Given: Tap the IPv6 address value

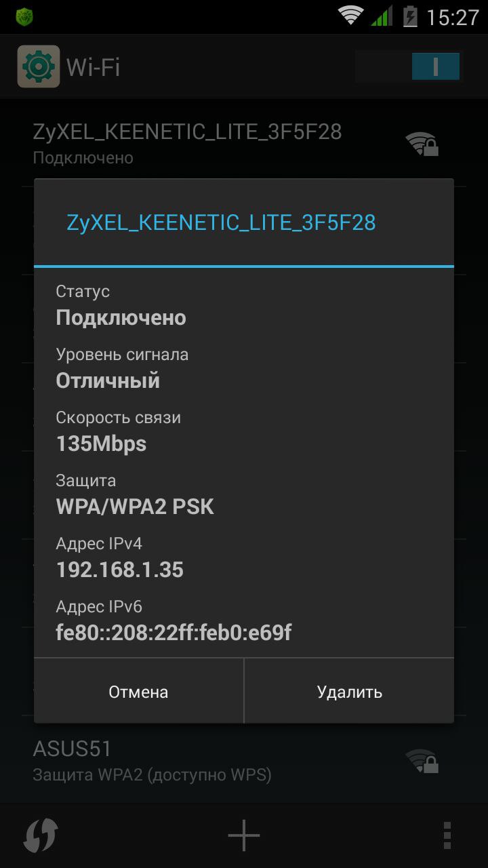Looking at the screenshot, I should pos(174,633).
